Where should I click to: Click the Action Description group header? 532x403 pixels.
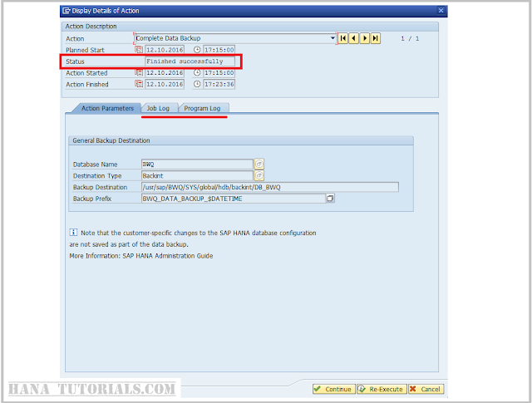(x=249, y=27)
